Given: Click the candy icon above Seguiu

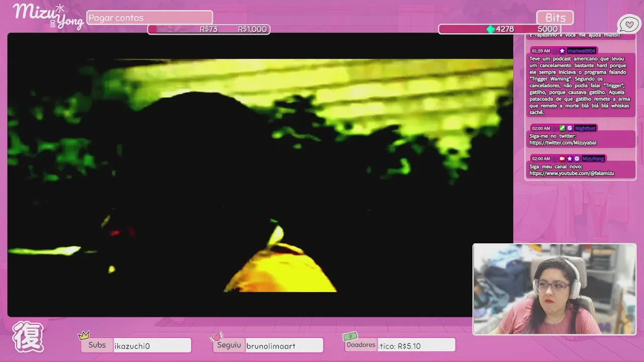Looking at the screenshot, I should (x=217, y=336).
